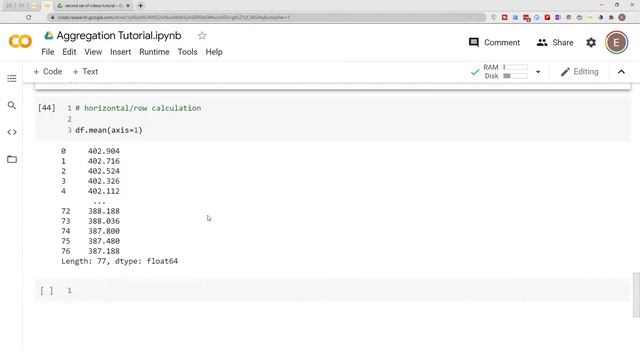
Task: Open the Files folder panel
Action: [12, 159]
